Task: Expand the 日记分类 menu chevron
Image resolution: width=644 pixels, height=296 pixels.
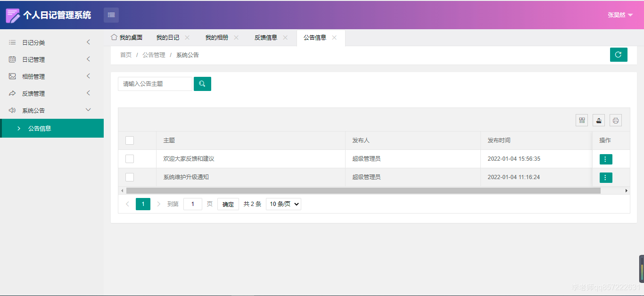Action: pyautogui.click(x=88, y=42)
